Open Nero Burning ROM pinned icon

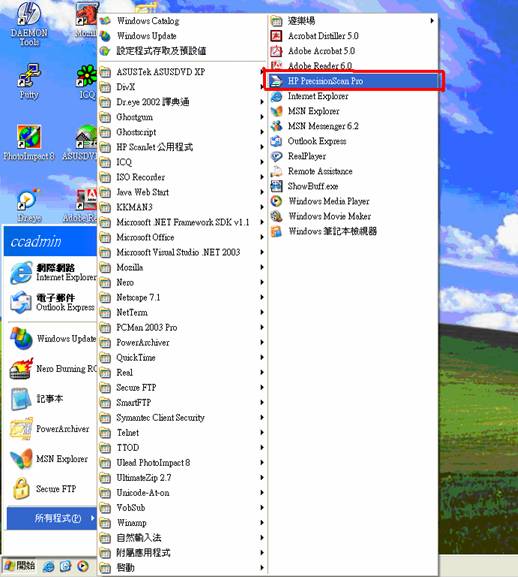21,368
